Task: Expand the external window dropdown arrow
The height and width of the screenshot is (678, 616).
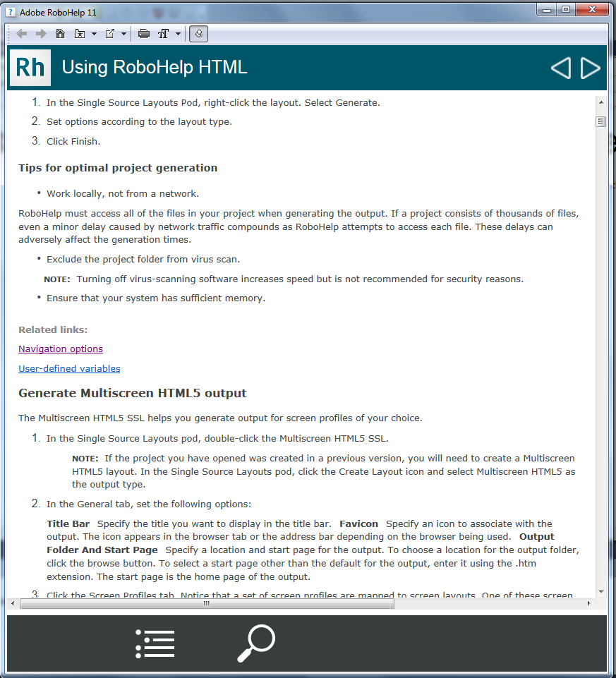Action: (123, 34)
